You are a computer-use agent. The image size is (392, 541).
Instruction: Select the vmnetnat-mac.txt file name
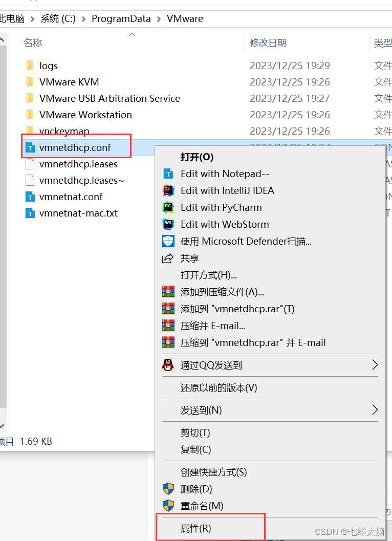coord(78,213)
